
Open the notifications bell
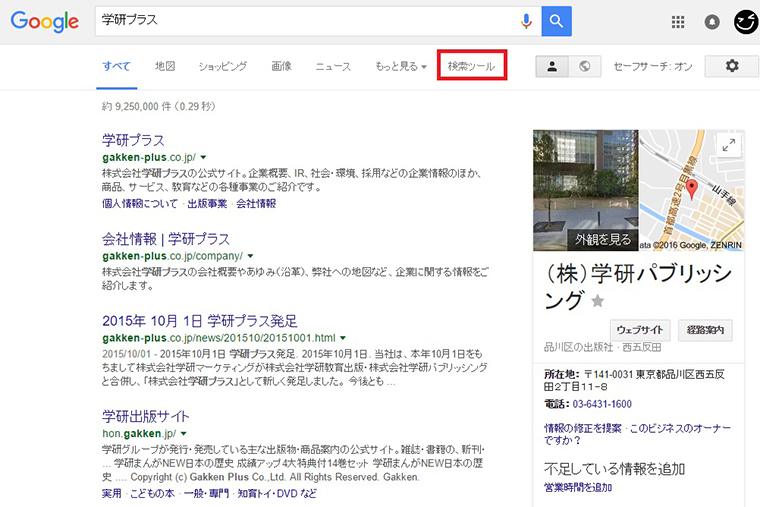712,22
